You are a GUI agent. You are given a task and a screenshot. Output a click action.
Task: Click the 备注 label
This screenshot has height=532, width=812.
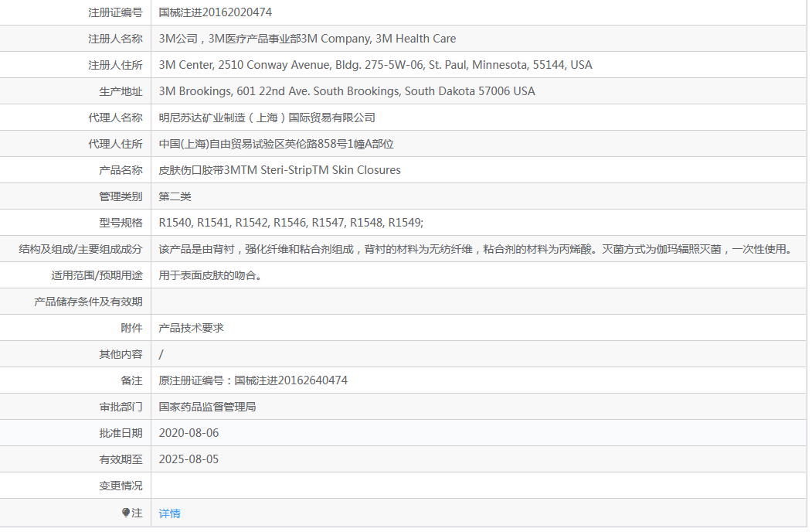131,380
